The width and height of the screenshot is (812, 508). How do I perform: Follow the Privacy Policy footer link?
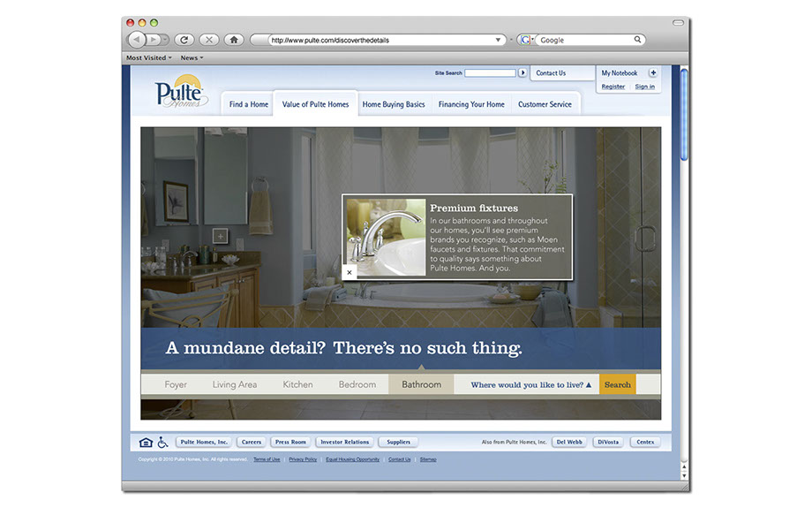pos(302,459)
